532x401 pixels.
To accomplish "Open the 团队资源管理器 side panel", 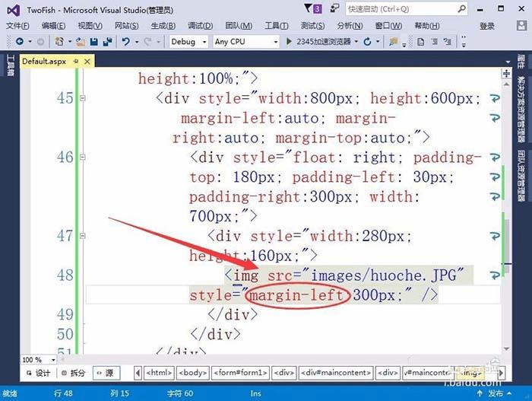I will [x=521, y=176].
